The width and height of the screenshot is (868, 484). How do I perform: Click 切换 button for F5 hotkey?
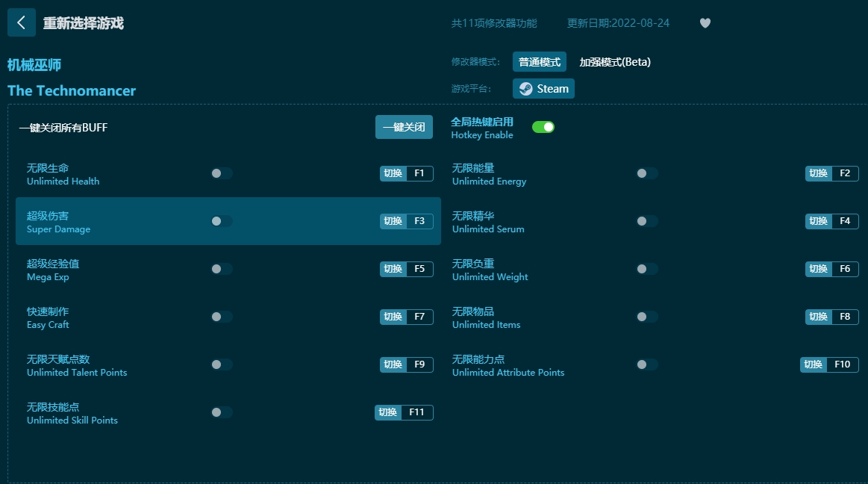click(393, 269)
